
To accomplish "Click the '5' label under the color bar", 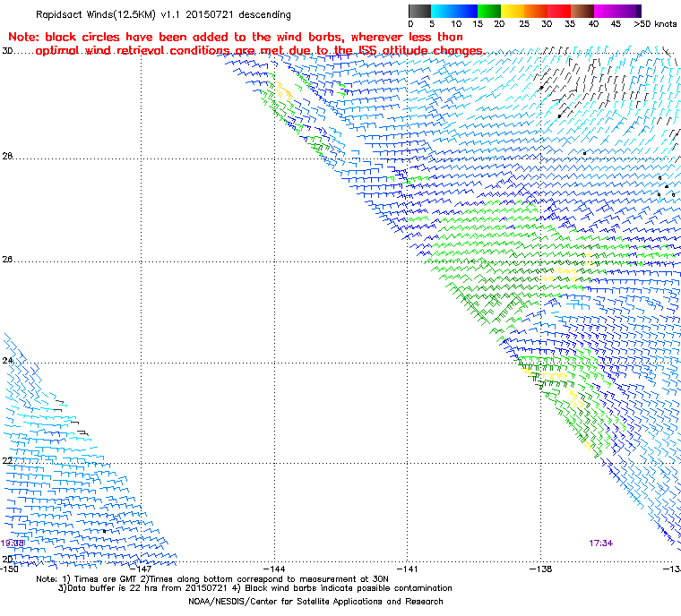I will [432, 24].
